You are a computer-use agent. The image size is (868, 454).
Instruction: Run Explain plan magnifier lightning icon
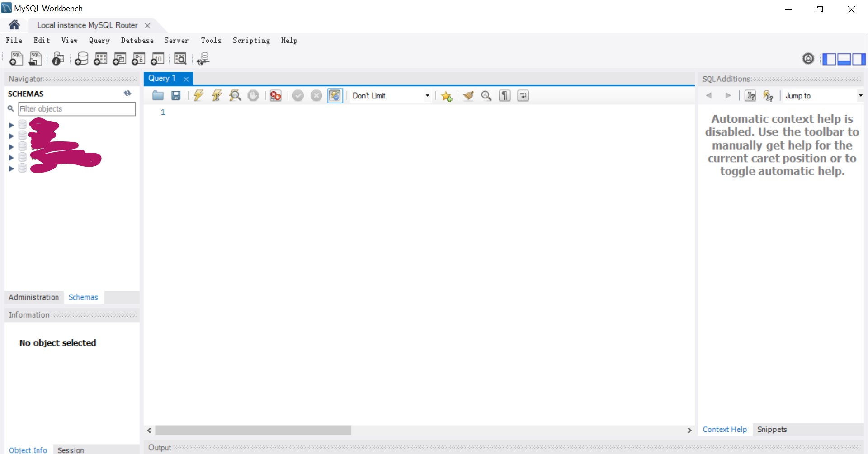(235, 96)
